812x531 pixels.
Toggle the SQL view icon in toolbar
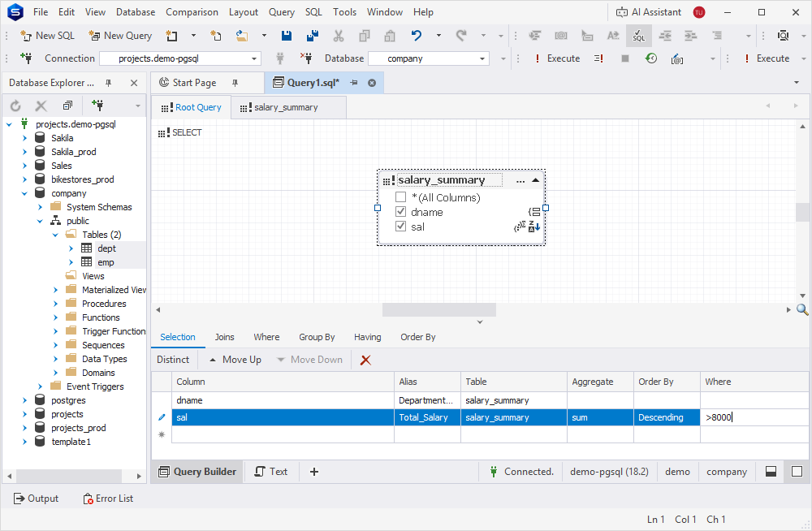click(638, 36)
